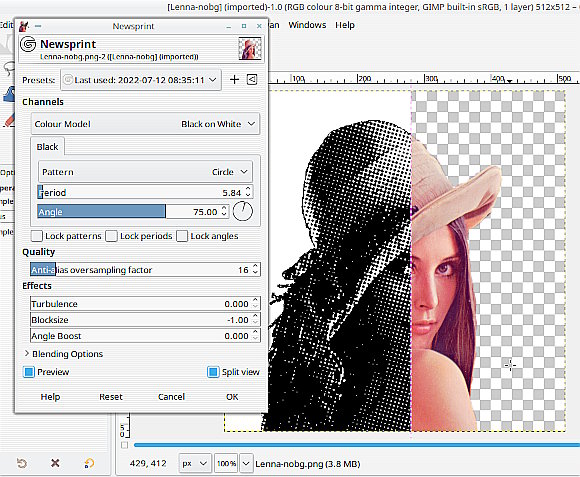Open the presets menu icon beside plus
The width and height of the screenshot is (580, 477).
coord(252,80)
